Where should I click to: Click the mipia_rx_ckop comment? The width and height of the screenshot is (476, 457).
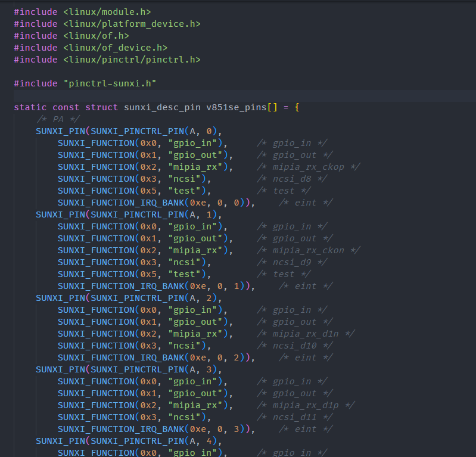pos(308,167)
